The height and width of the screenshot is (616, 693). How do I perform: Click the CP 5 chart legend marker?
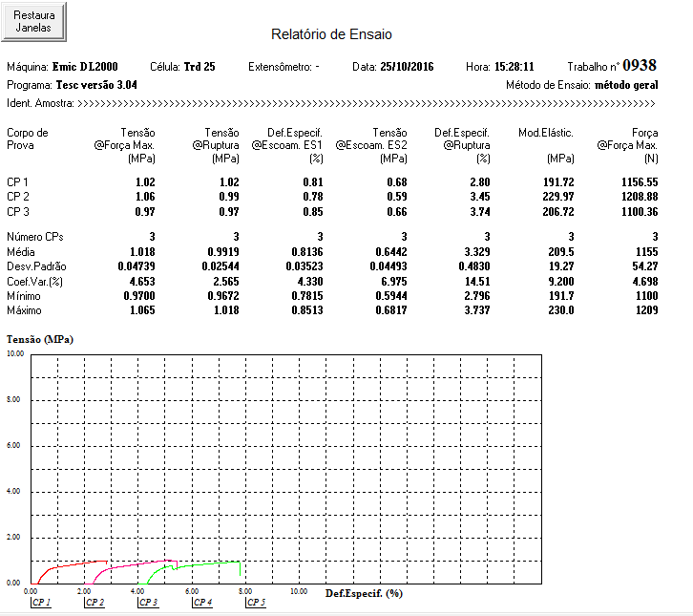coord(256,603)
